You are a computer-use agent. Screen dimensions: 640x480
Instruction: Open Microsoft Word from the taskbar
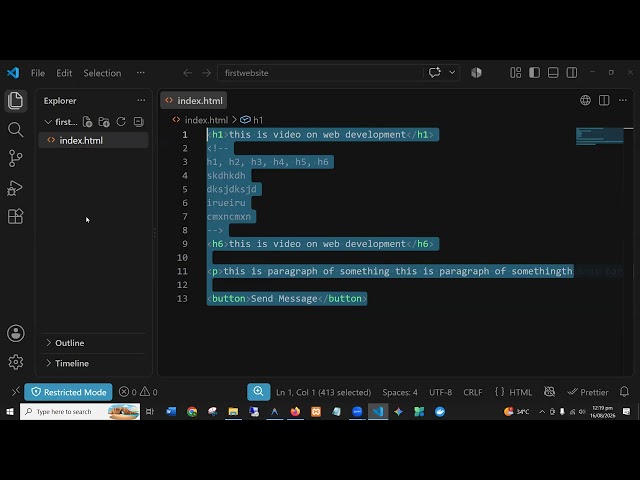point(171,411)
